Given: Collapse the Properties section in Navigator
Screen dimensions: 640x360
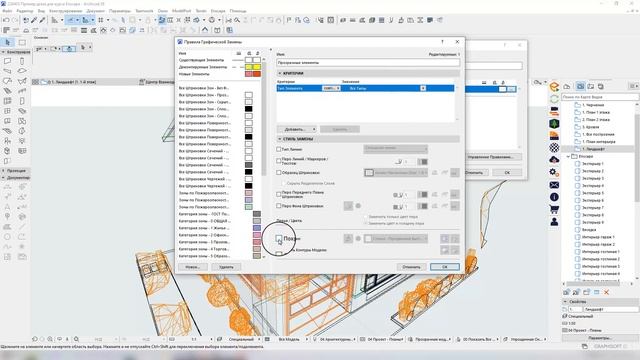Looking at the screenshot, I should point(565,302).
